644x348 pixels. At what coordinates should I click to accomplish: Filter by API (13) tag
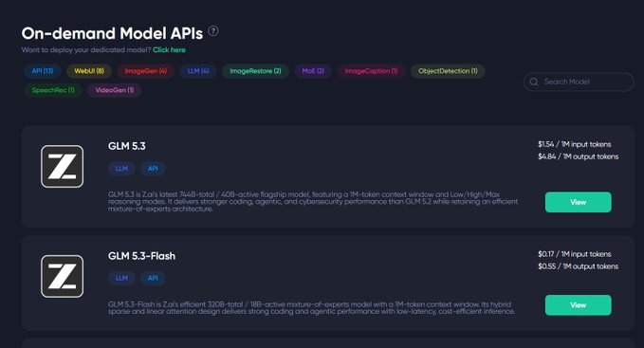click(43, 71)
